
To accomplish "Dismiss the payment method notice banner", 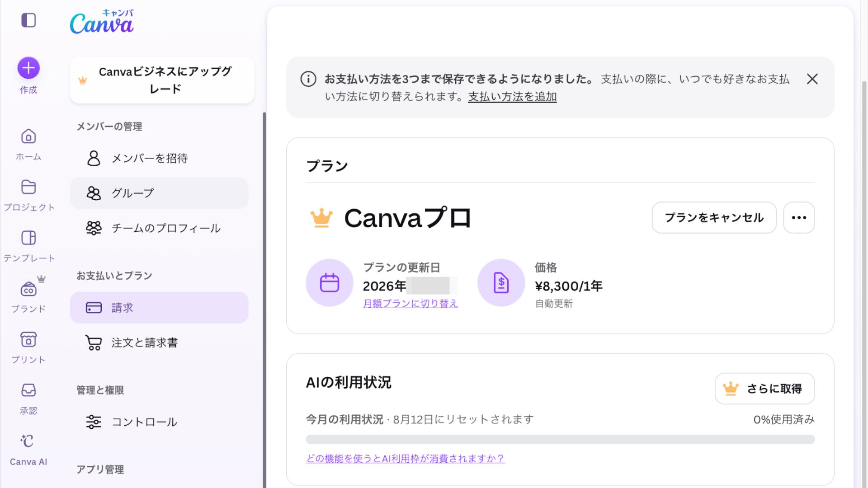I will point(812,79).
